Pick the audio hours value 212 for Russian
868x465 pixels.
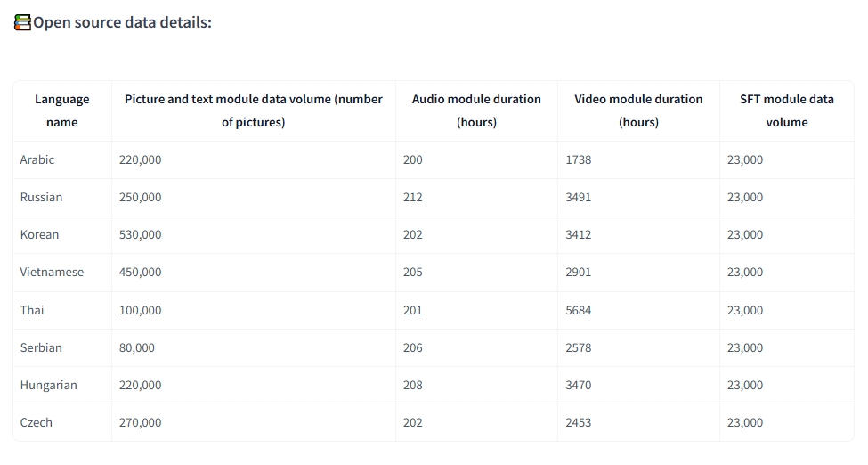(x=413, y=197)
